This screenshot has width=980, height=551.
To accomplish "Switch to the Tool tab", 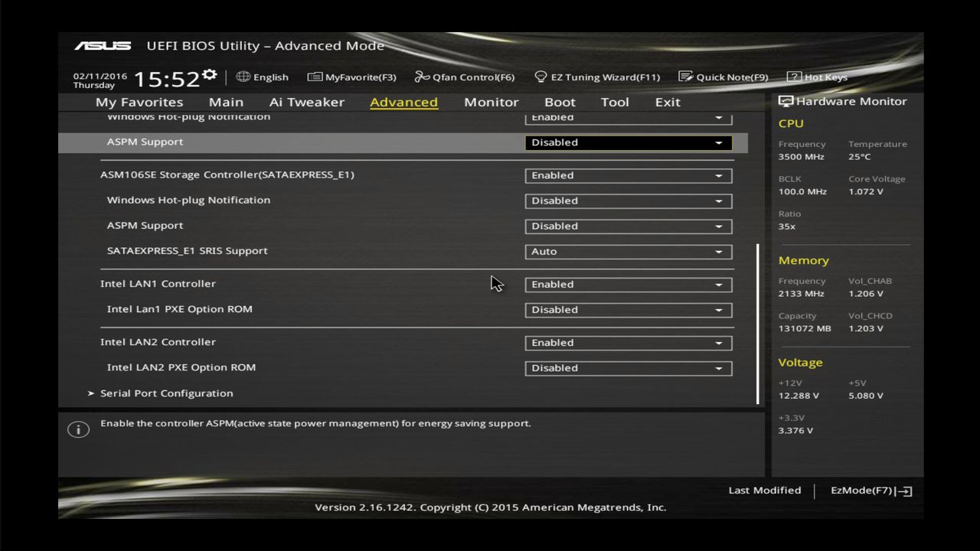I will (x=615, y=102).
